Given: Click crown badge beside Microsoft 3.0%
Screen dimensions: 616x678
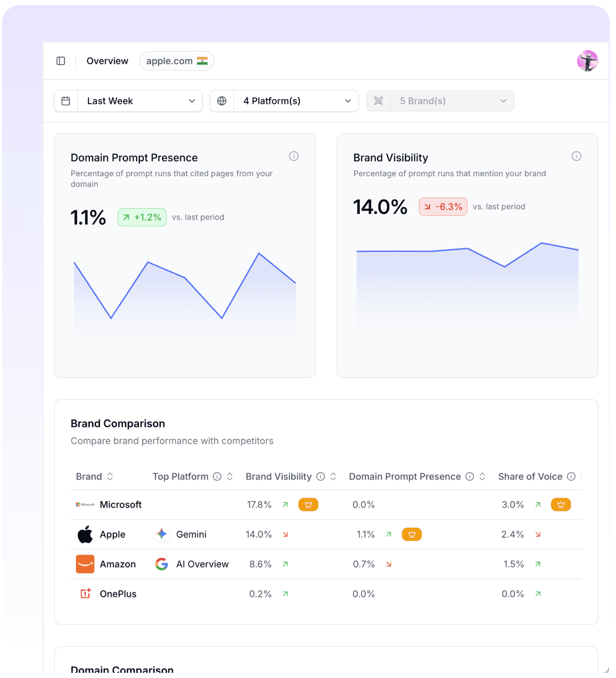Looking at the screenshot, I should (561, 505).
